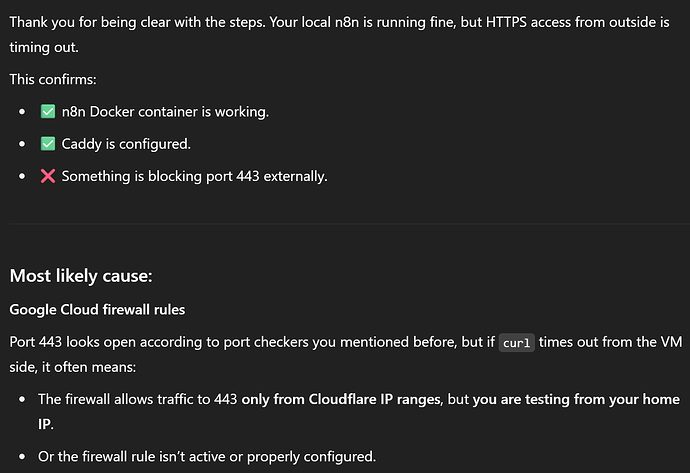Click bold 'you are testing from your home' text
This screenshot has height=473, width=690.
[576, 399]
